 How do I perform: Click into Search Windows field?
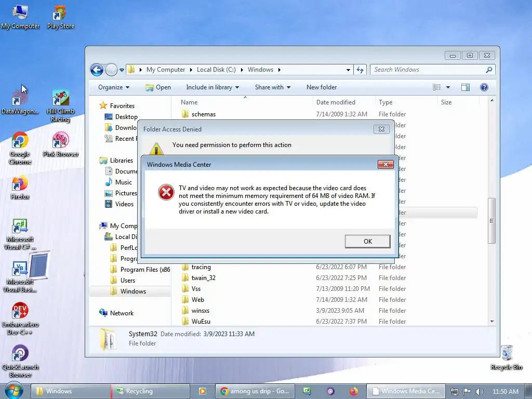(428, 70)
